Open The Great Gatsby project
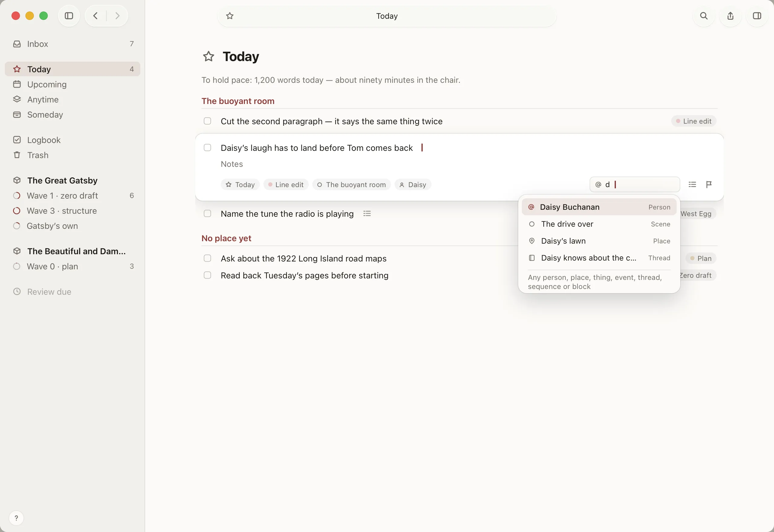Viewport: 774px width, 532px height. point(72,180)
